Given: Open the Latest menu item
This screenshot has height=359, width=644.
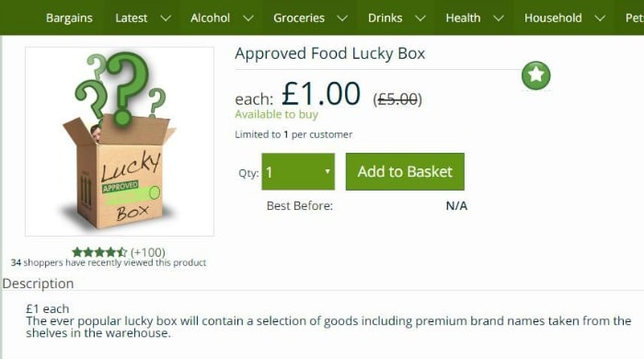Looking at the screenshot, I should point(131,18).
